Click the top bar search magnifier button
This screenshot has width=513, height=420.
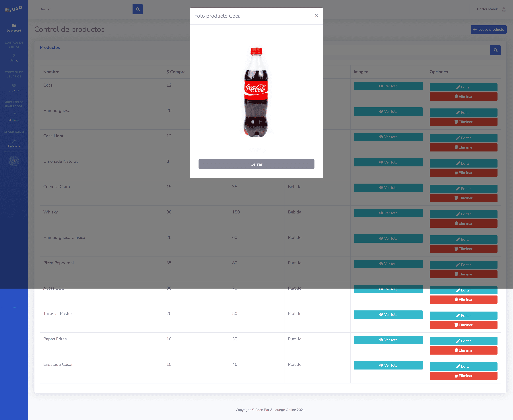click(x=138, y=9)
